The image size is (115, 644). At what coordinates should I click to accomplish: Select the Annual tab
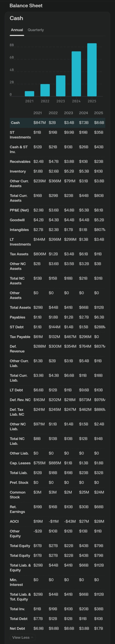pyautogui.click(x=17, y=30)
